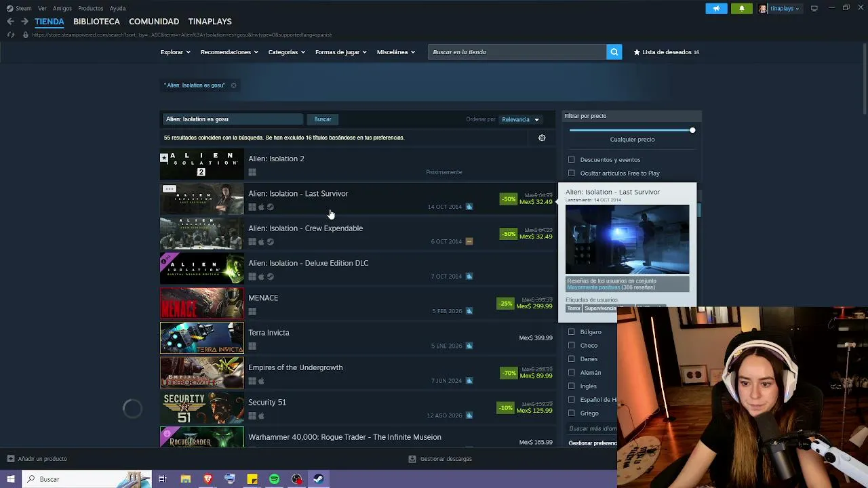Check the Alemán language filter

pyautogui.click(x=572, y=373)
